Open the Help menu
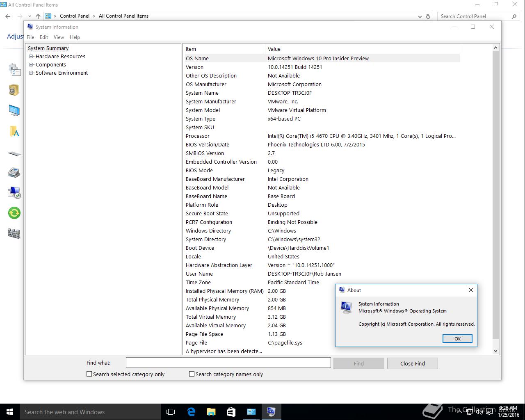Screen dimensions: 525x420 point(75,37)
